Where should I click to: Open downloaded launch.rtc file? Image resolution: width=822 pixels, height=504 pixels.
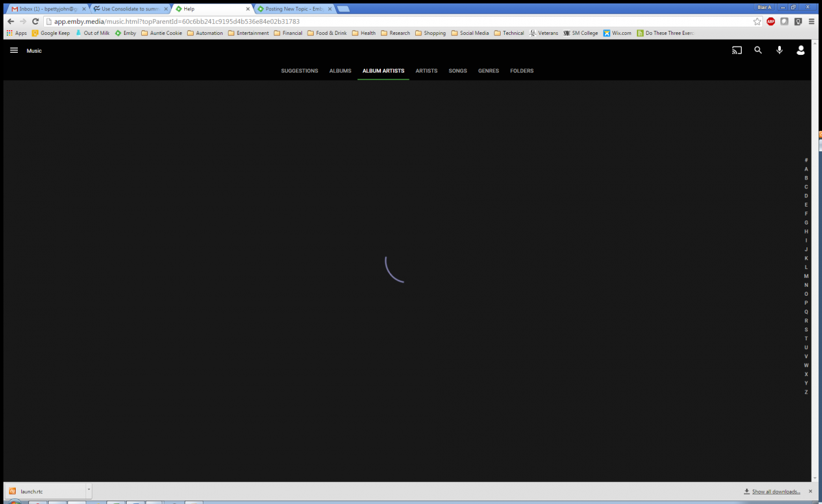[x=45, y=491]
